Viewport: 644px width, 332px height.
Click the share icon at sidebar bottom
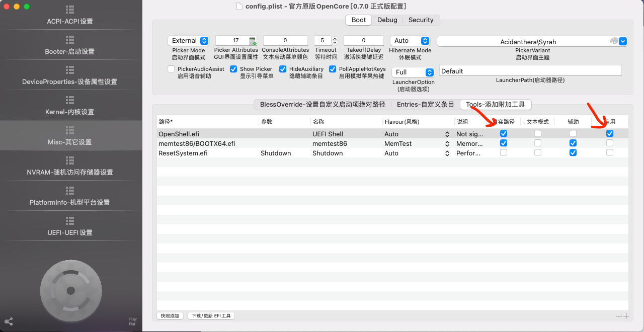(x=8, y=321)
